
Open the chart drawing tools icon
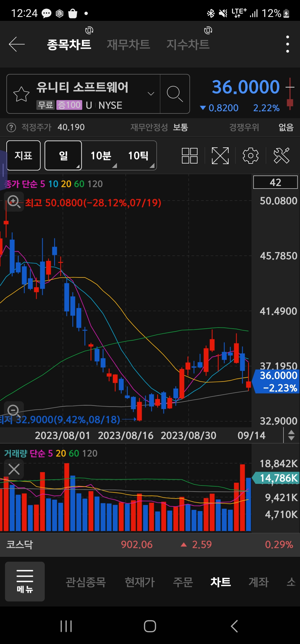pyautogui.click(x=281, y=155)
